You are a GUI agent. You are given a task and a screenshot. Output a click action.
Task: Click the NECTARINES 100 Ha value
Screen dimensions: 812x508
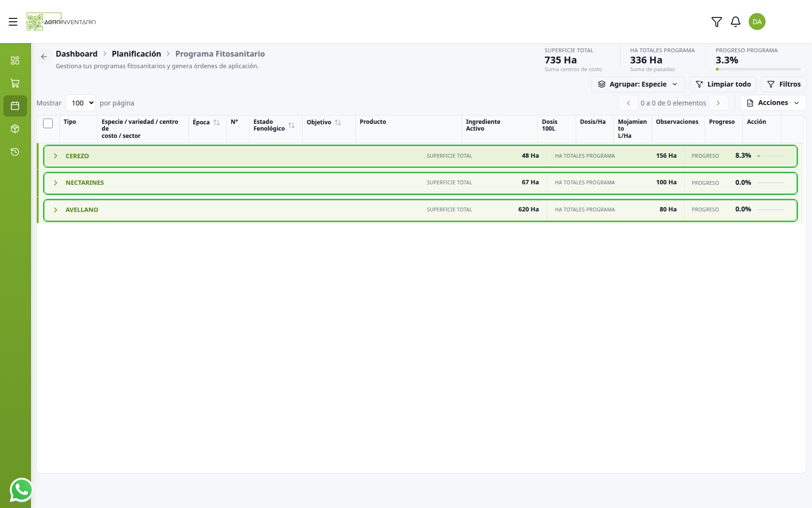click(666, 182)
